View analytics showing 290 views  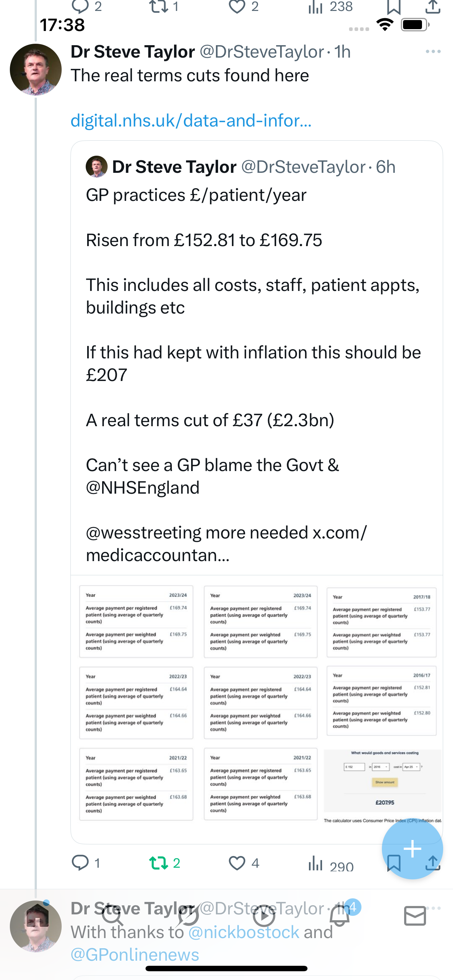click(x=331, y=864)
